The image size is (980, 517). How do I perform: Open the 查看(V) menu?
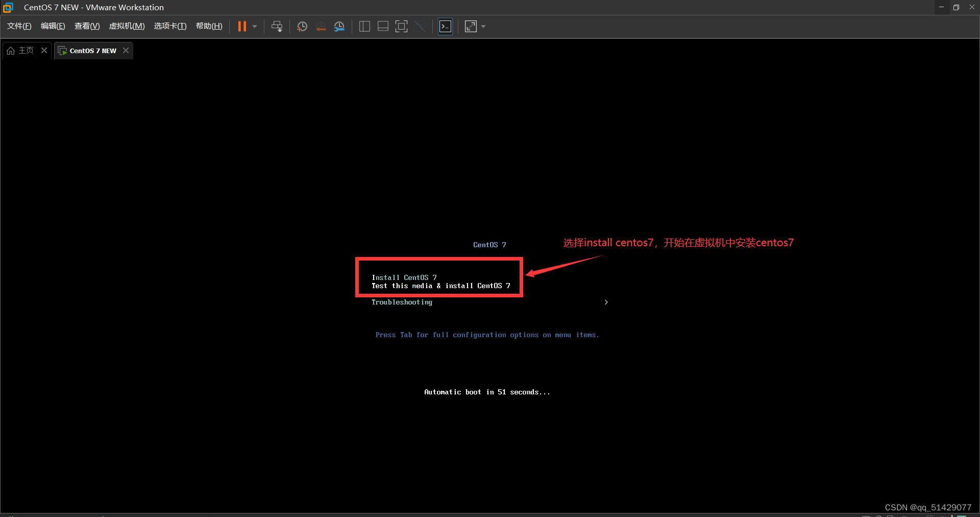87,26
